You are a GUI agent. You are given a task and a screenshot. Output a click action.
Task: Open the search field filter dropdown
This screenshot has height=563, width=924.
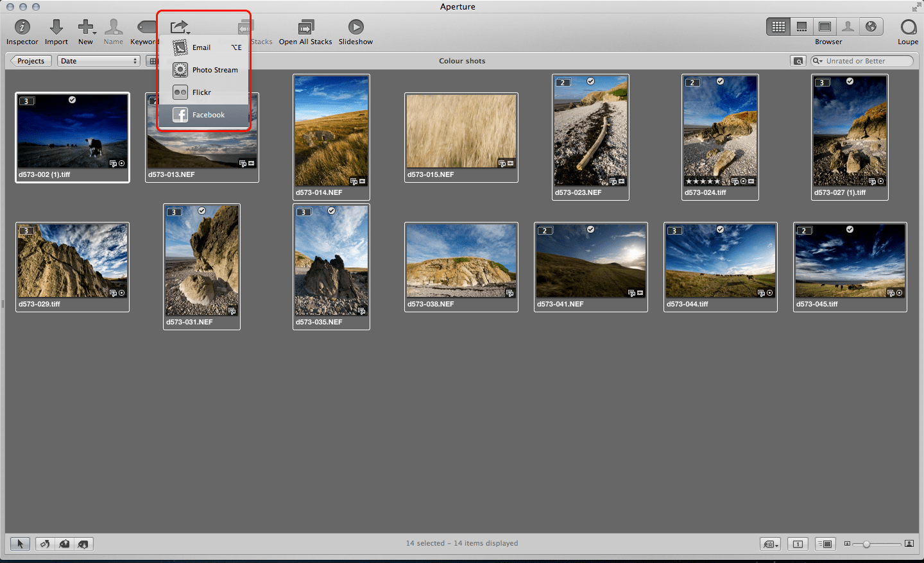[817, 61]
